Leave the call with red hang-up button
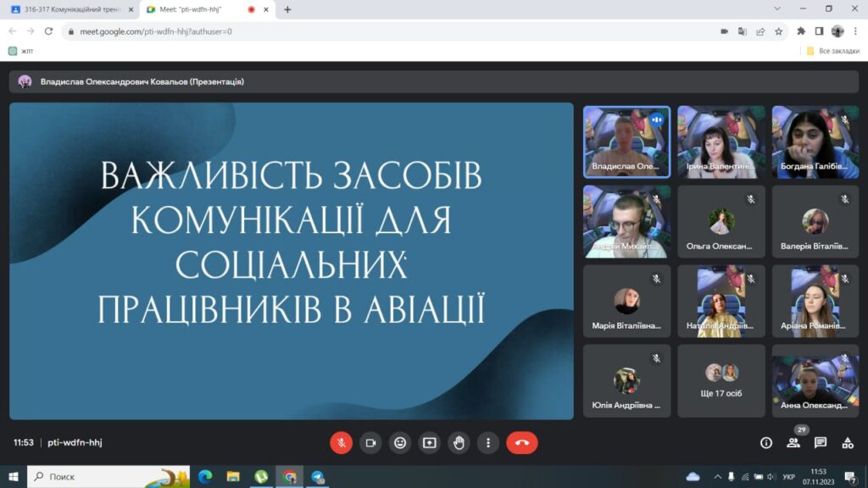The width and height of the screenshot is (868, 488). 521,442
